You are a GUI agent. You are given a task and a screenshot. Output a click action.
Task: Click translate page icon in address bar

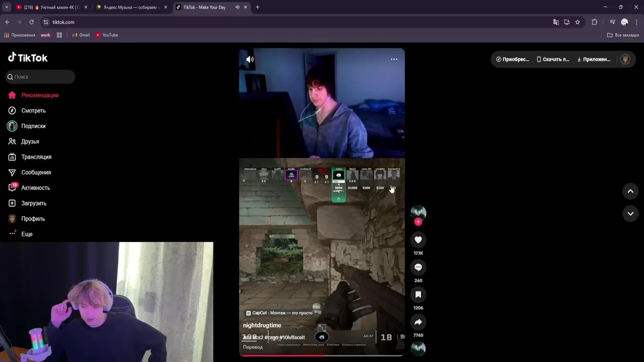556,22
